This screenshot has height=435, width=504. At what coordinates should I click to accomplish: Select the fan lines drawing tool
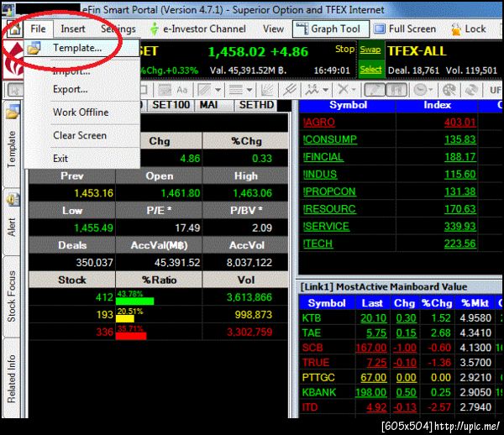pos(267,91)
